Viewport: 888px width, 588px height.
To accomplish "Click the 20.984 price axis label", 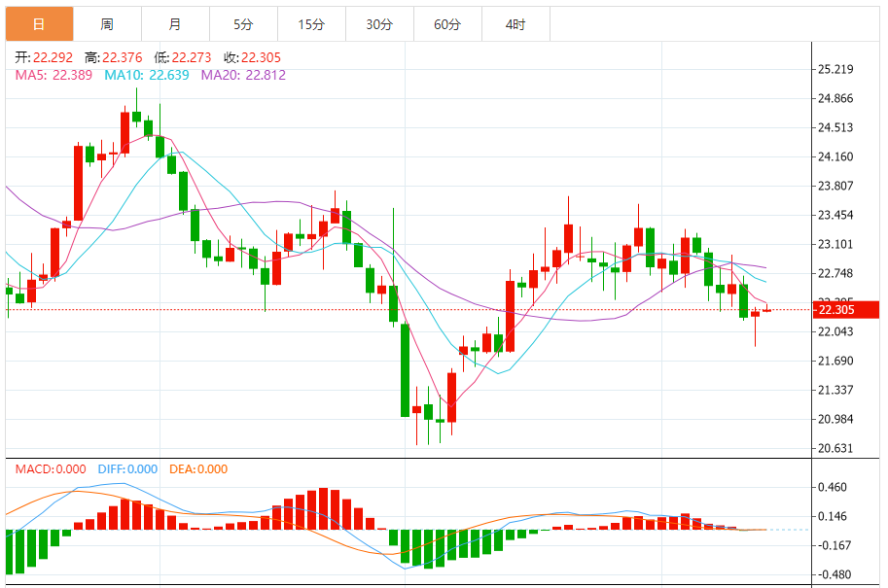I will [x=835, y=419].
